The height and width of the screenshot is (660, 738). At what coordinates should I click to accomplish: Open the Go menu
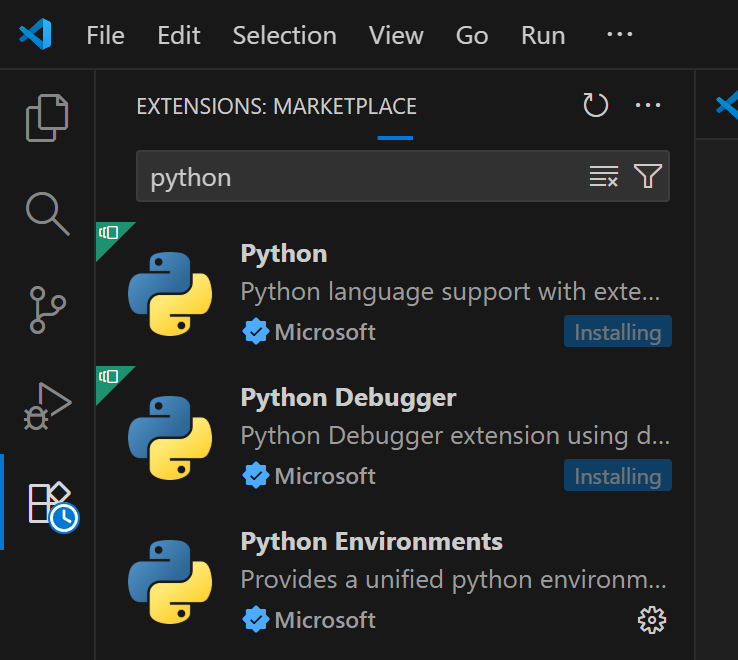(x=472, y=35)
